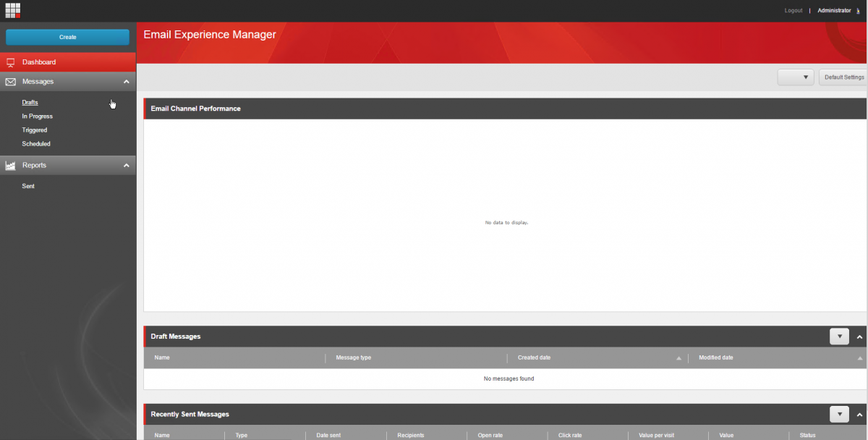Open Scheduled messages
Screen dimensions: 868x440
(x=36, y=144)
